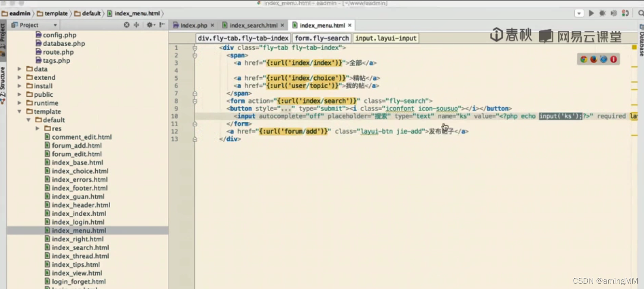Expand the res folder

coord(37,128)
